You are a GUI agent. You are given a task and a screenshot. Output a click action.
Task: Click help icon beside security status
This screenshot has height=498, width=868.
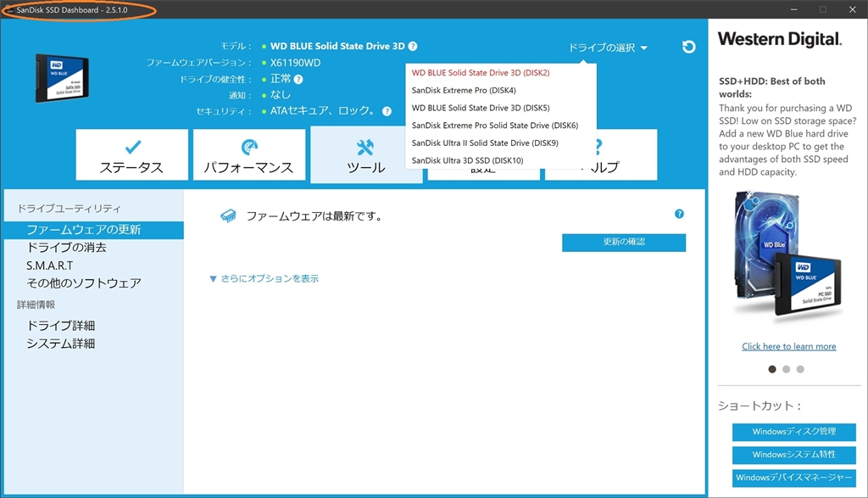pyautogui.click(x=387, y=111)
